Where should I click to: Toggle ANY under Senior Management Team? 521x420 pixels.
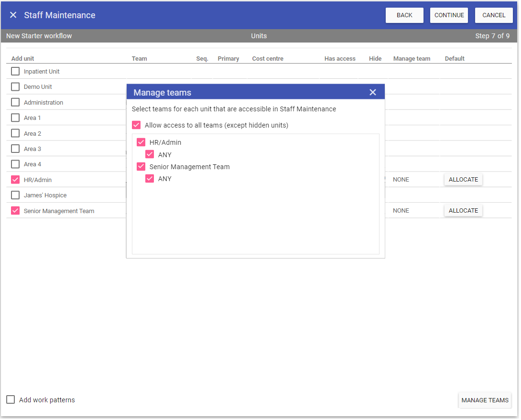coord(150,179)
